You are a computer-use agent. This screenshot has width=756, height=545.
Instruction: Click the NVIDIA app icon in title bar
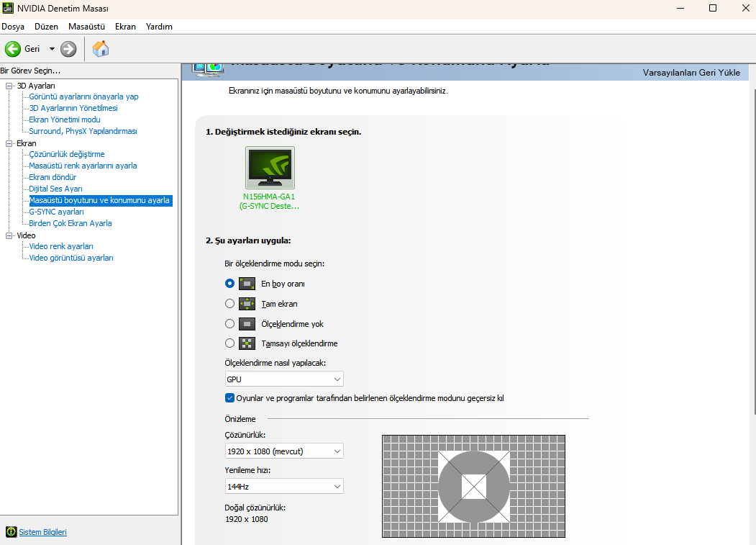tap(8, 8)
